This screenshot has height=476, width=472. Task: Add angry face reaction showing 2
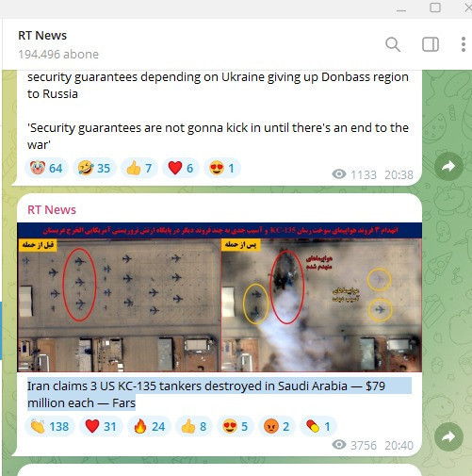pos(276,427)
